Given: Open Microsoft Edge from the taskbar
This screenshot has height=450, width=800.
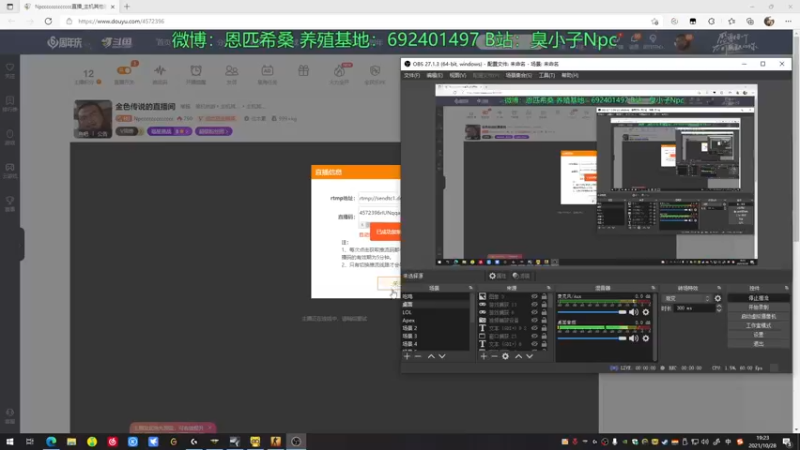Looking at the screenshot, I should click(51, 441).
